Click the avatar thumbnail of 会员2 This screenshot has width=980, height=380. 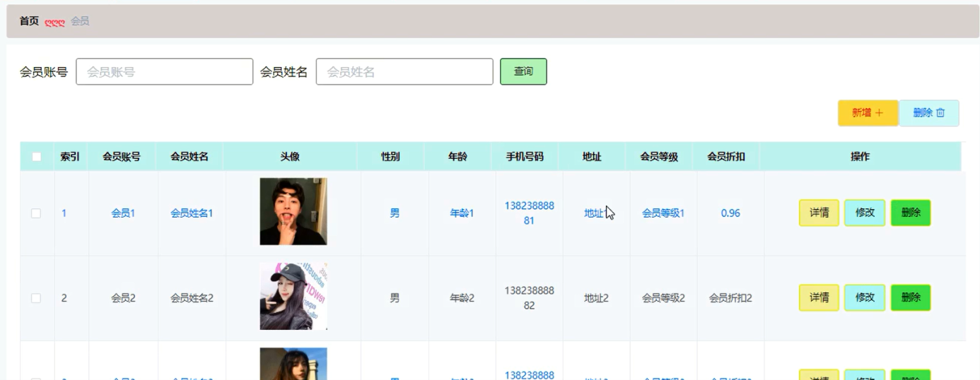click(x=293, y=296)
